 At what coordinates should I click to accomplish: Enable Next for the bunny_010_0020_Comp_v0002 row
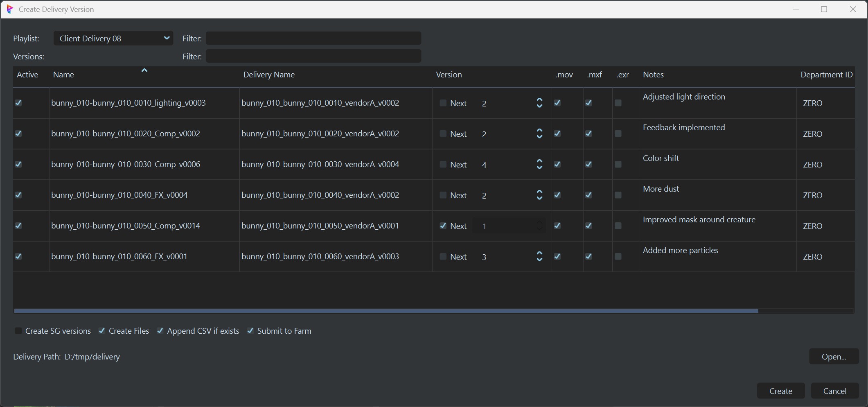point(443,133)
